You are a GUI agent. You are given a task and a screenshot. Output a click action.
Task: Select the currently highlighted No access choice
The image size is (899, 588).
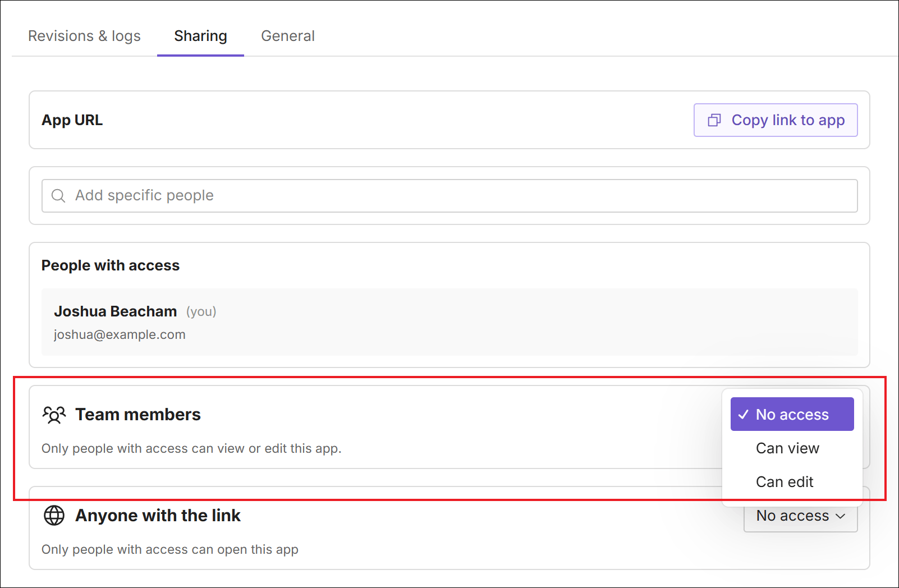point(791,414)
